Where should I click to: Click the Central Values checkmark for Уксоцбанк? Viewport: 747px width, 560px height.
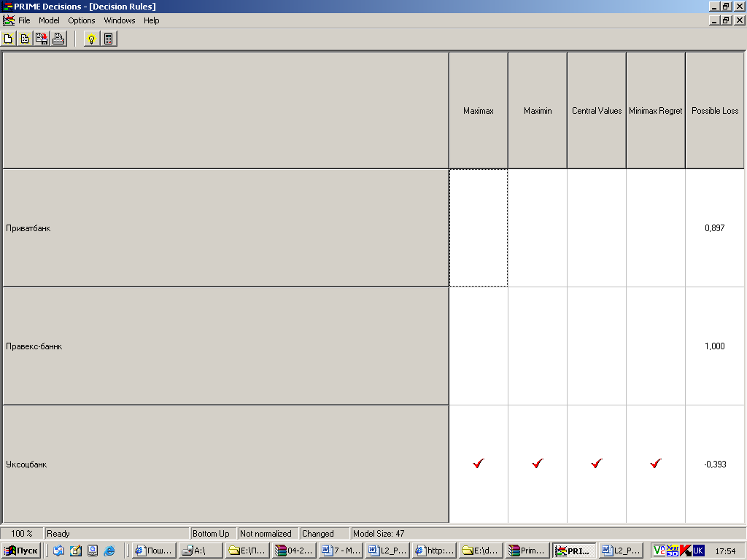coord(597,463)
